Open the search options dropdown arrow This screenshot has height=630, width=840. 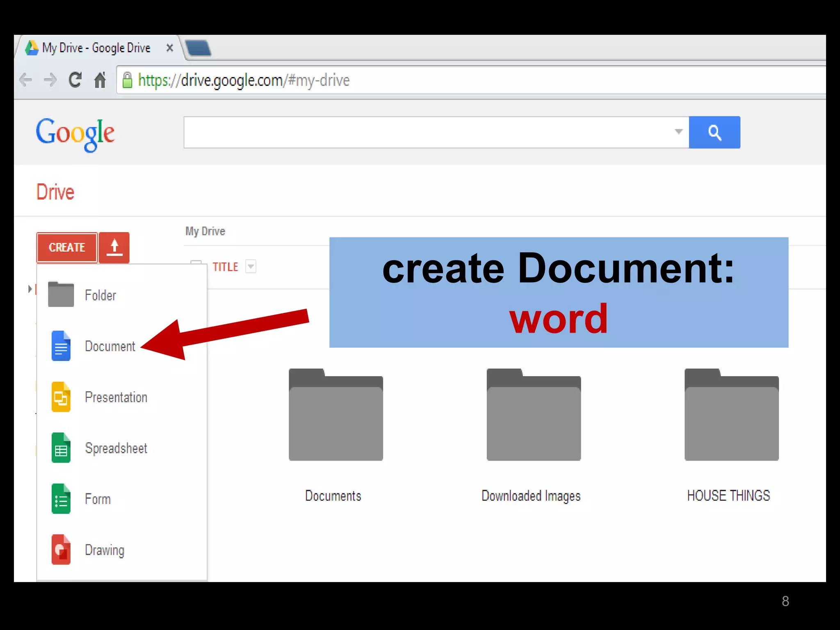[678, 132]
